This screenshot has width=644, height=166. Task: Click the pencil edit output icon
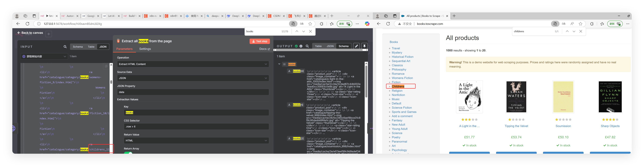pos(356,46)
